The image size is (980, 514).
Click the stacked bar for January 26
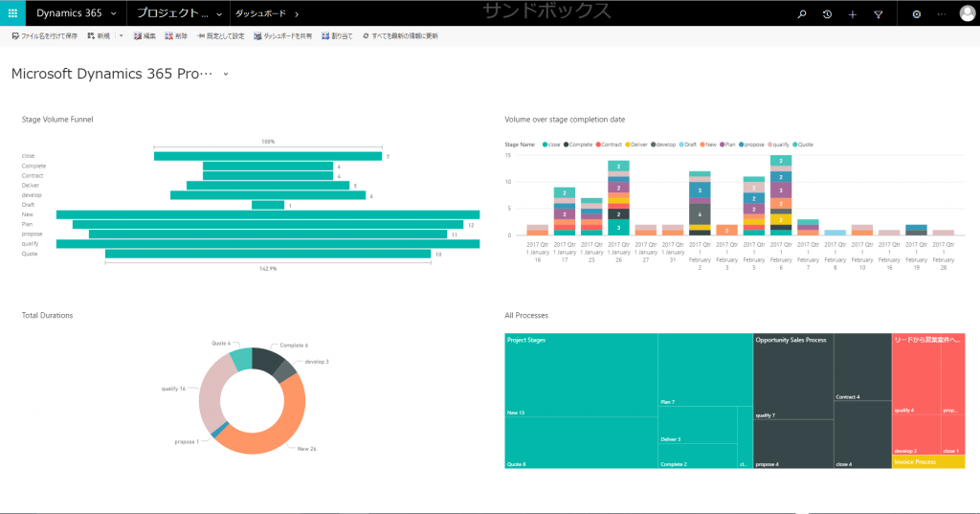(619, 197)
